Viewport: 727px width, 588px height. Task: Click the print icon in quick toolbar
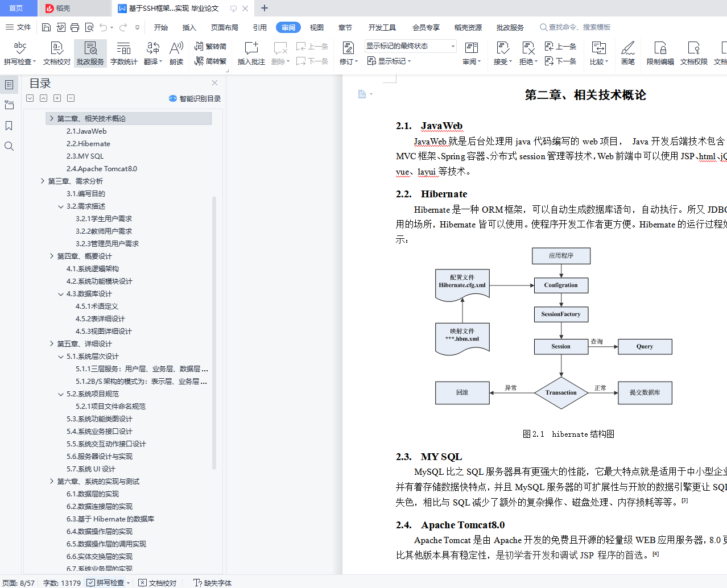pyautogui.click(x=75, y=27)
